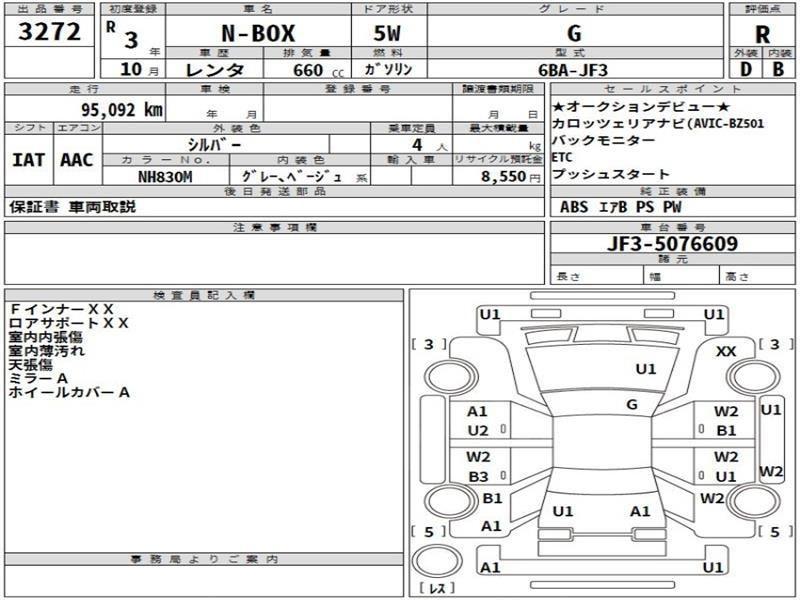Select the lot number 3272

tap(49, 31)
